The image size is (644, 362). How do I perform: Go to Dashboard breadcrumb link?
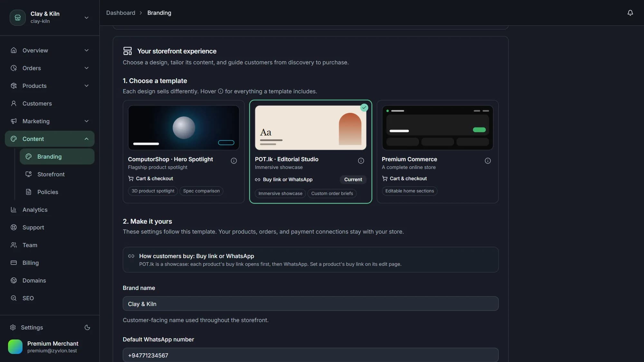tap(121, 13)
